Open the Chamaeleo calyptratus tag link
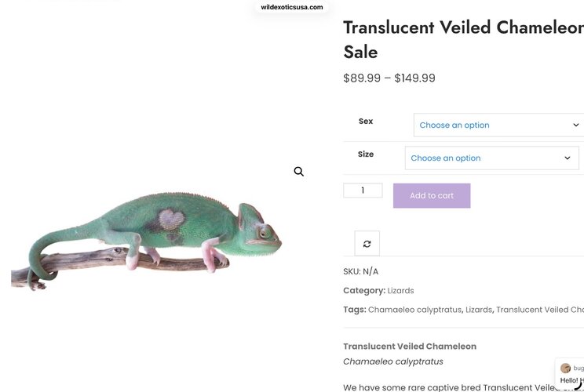This screenshot has height=392, width=584. pos(414,310)
